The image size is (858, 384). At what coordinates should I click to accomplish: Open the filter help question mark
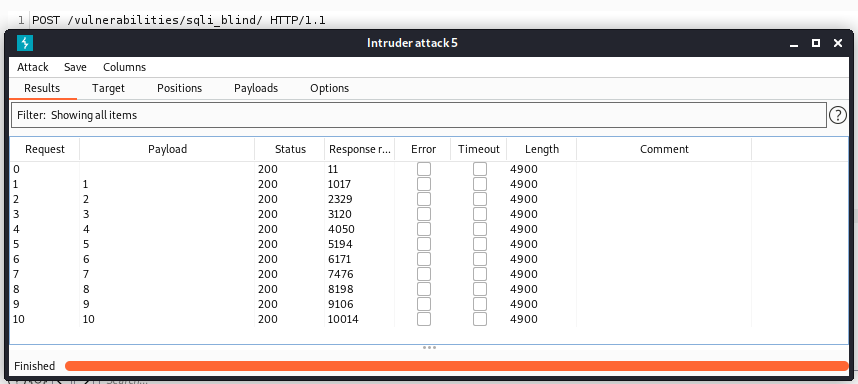[838, 115]
